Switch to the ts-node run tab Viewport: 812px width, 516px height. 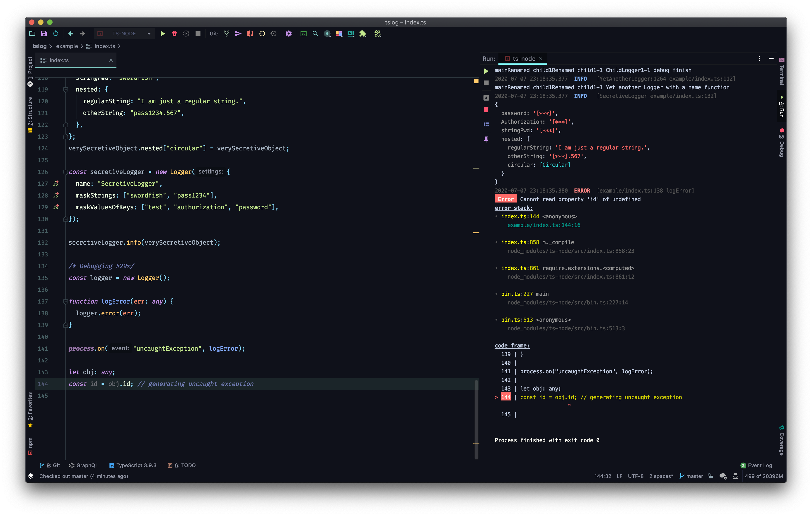522,58
